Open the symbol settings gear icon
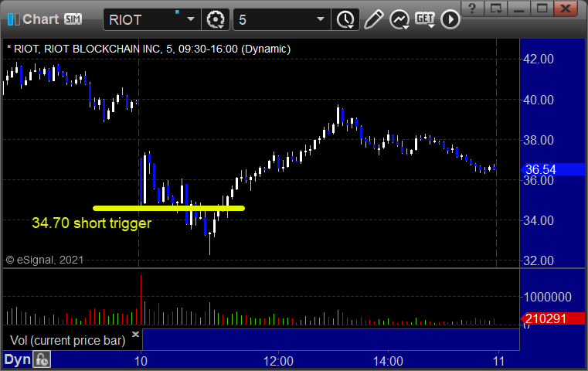Viewport: 588px width, 371px height. coord(216,19)
